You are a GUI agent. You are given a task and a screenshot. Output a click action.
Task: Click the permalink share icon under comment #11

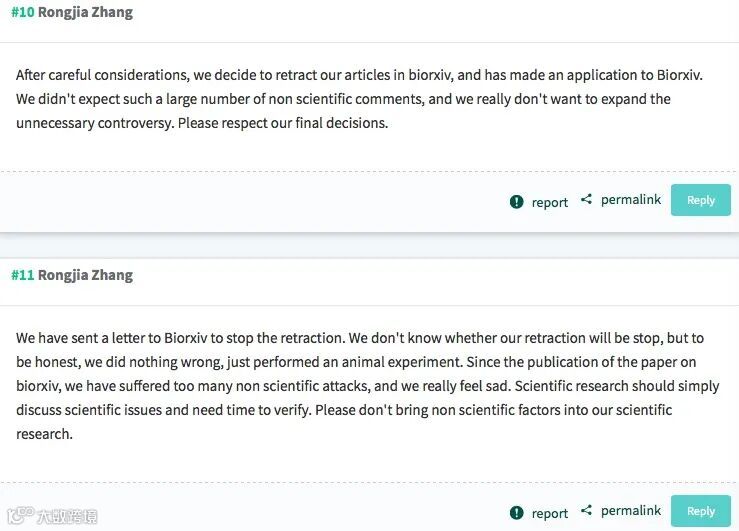(587, 511)
